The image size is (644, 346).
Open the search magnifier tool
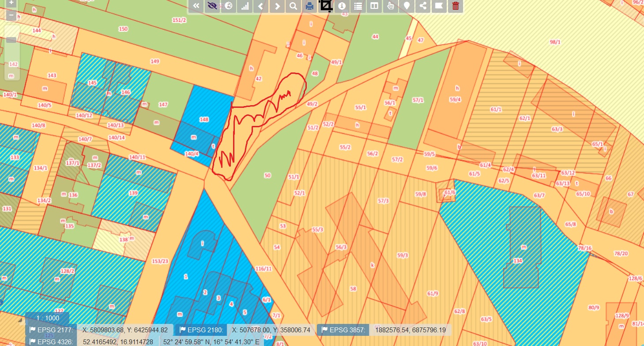click(x=293, y=6)
